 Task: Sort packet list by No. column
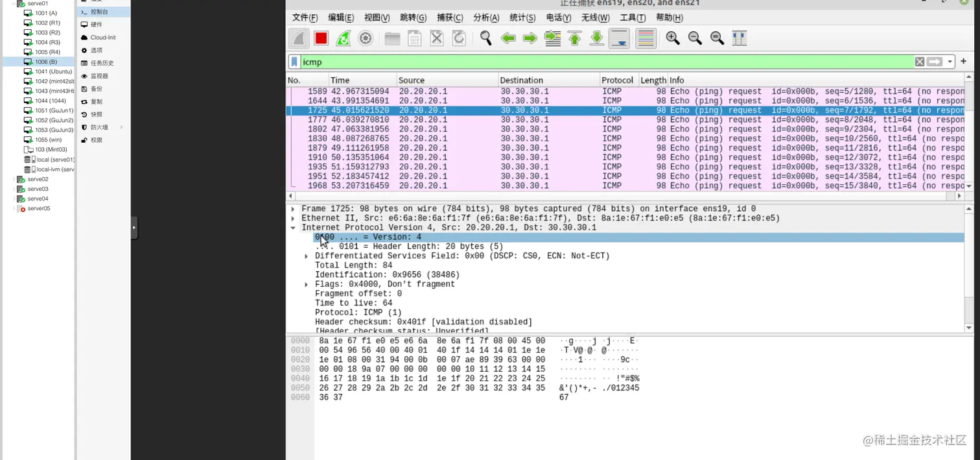(307, 80)
